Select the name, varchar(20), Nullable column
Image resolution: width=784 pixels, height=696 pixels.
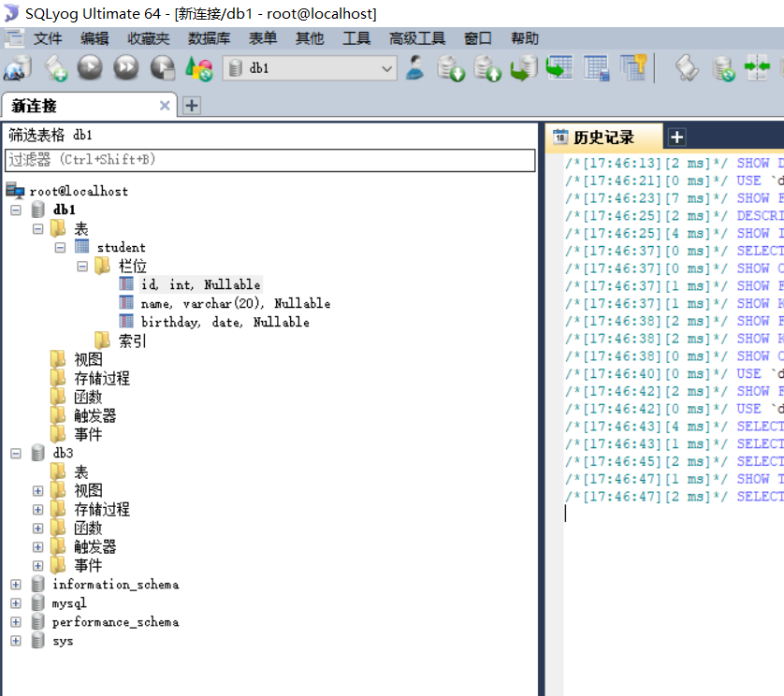click(236, 303)
